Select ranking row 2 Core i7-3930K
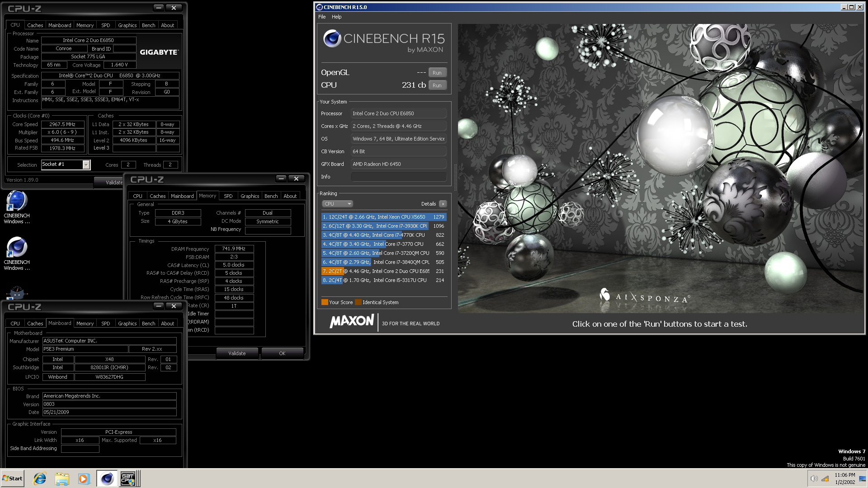This screenshot has width=868, height=488. coord(384,226)
